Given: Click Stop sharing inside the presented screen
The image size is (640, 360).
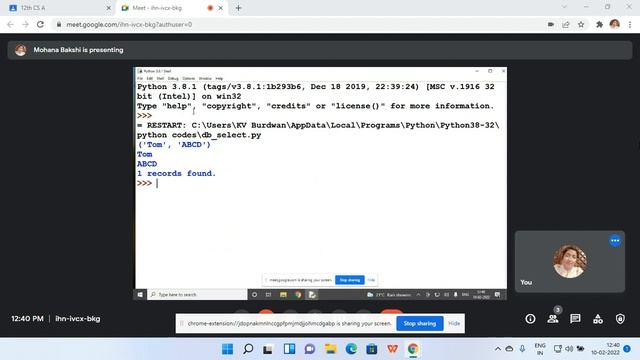Looking at the screenshot, I should pyautogui.click(x=350, y=280).
